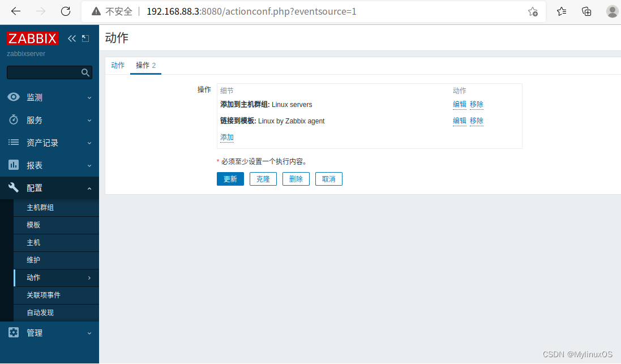Viewport: 621px width, 364px height.
Task: Click the browser forward arrow
Action: coord(40,11)
